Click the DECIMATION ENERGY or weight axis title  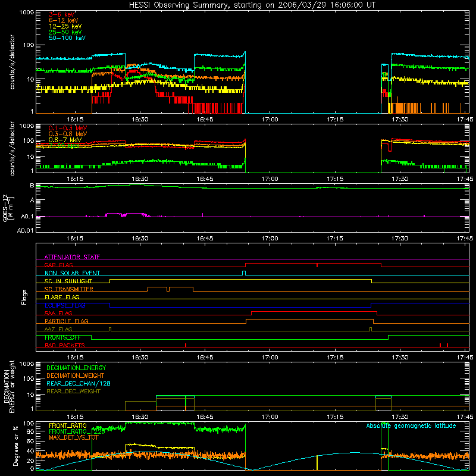pyautogui.click(x=9, y=386)
